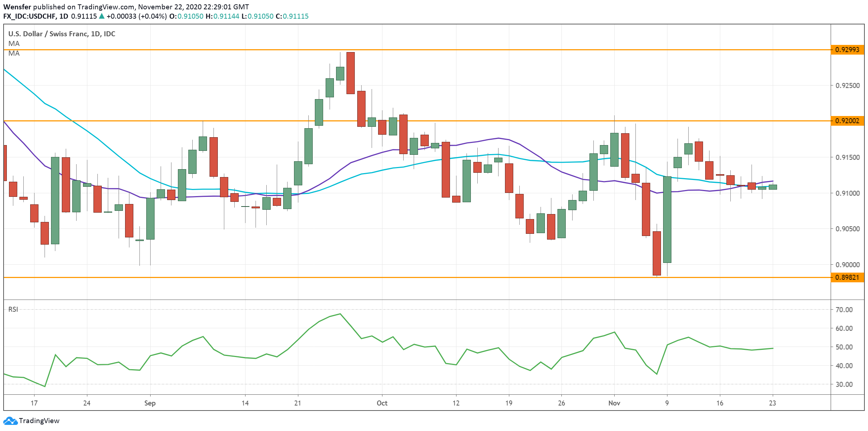868x431 pixels.
Task: Click the 0.92500 price scale value
Action: tap(848, 85)
